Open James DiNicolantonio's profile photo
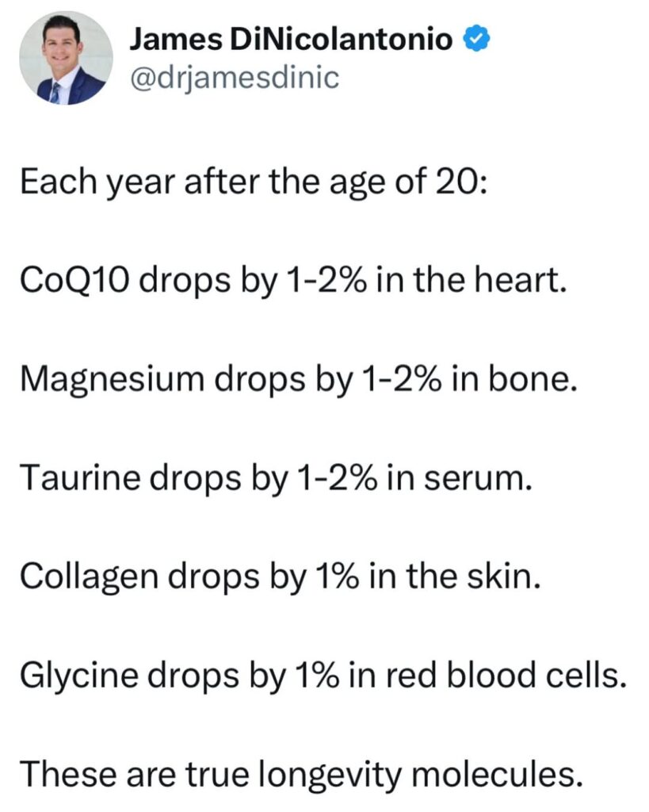 [x=66, y=58]
